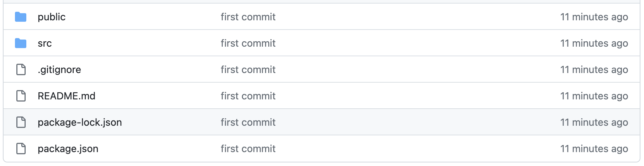The image size is (644, 166).
Task: Click the package-lock.json file icon
Action: tap(21, 122)
